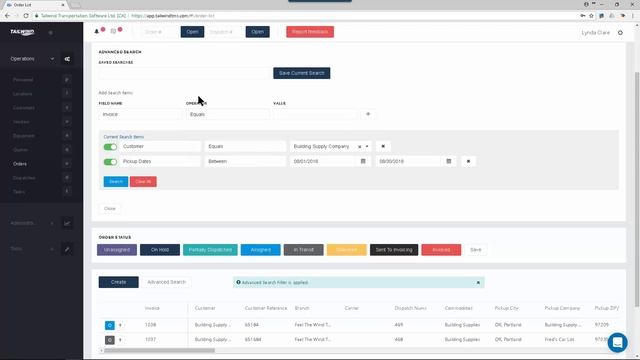640x360 pixels.
Task: Click the notifications bell icon
Action: pyautogui.click(x=97, y=31)
